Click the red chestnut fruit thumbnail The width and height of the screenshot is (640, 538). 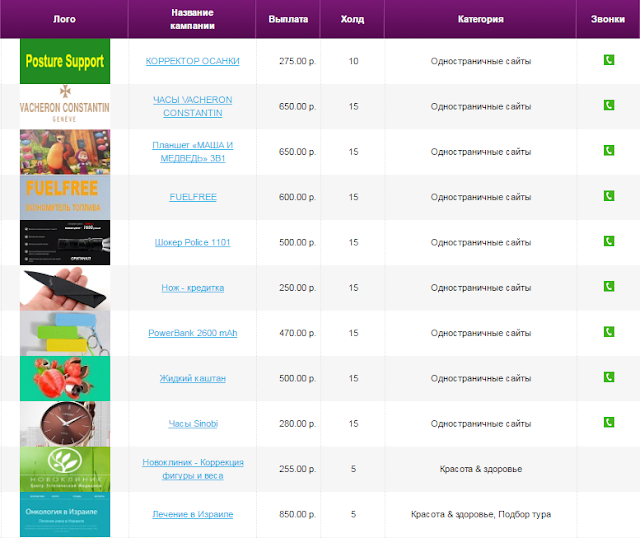(65, 378)
